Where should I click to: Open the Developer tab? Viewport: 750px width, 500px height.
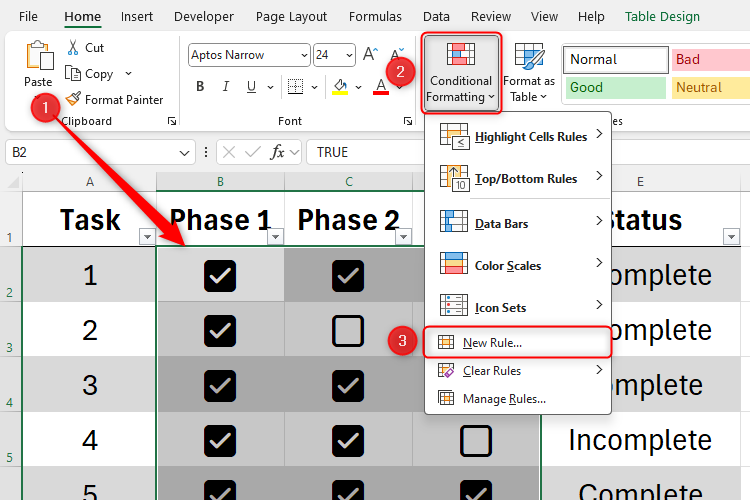pyautogui.click(x=204, y=17)
